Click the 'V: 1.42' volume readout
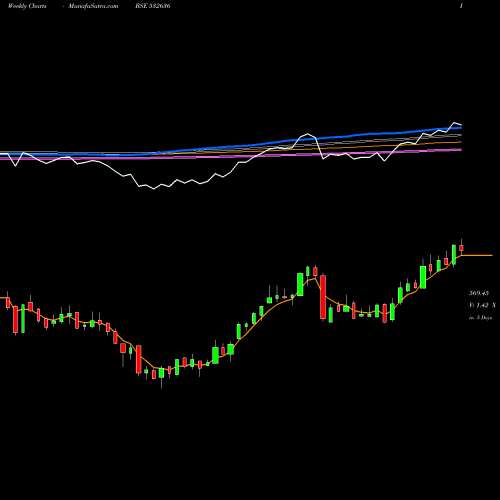 click(x=479, y=305)
